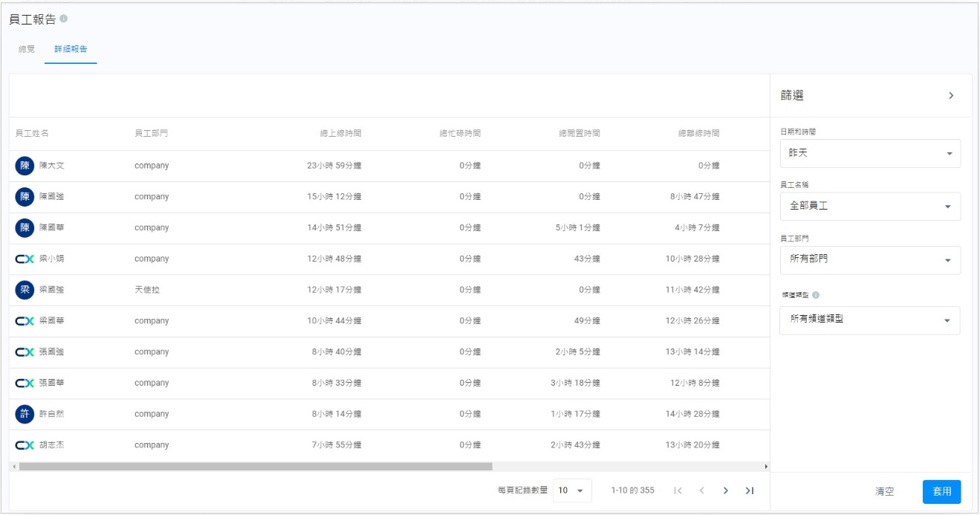Click the 清空 button
Screen dimensions: 980x515
(x=885, y=491)
